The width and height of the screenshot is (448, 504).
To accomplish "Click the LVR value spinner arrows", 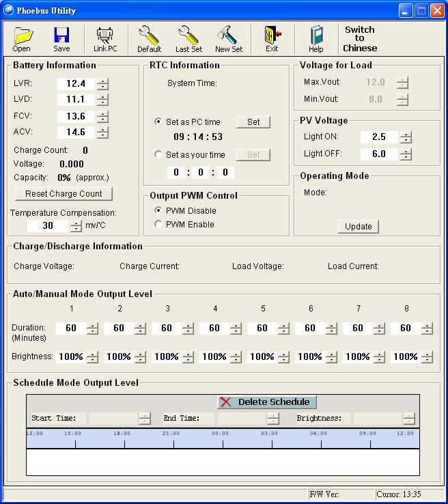I will click(x=102, y=84).
